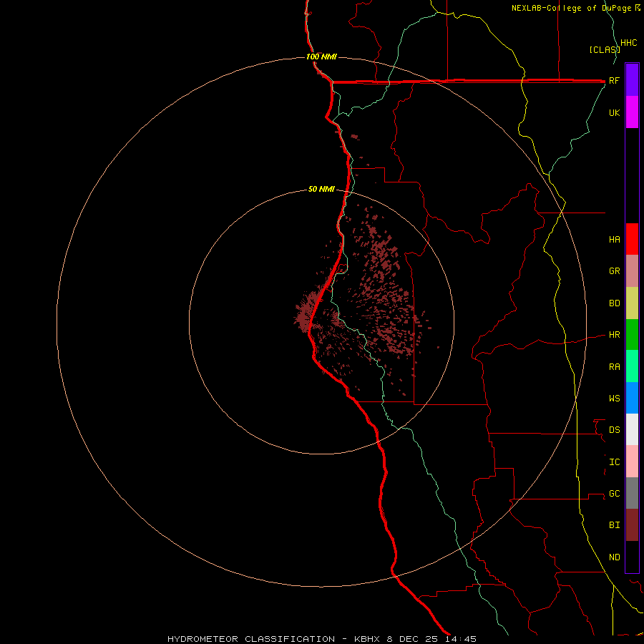Click the BI brown legend swatch
This screenshot has height=644, width=644.
(632, 525)
